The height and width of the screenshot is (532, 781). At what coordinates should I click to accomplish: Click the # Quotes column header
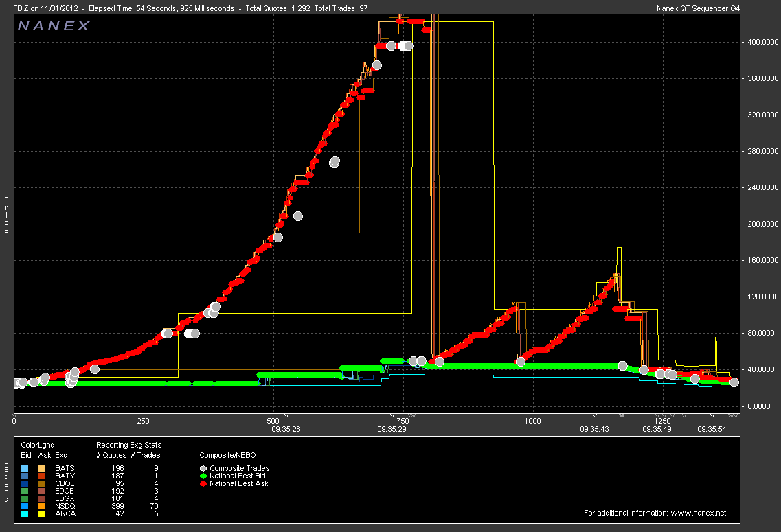click(x=111, y=455)
